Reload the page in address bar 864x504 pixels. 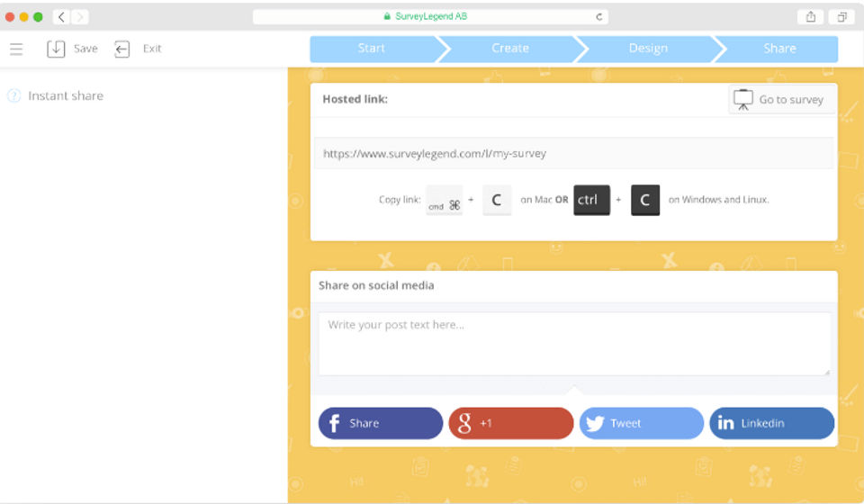tap(599, 17)
